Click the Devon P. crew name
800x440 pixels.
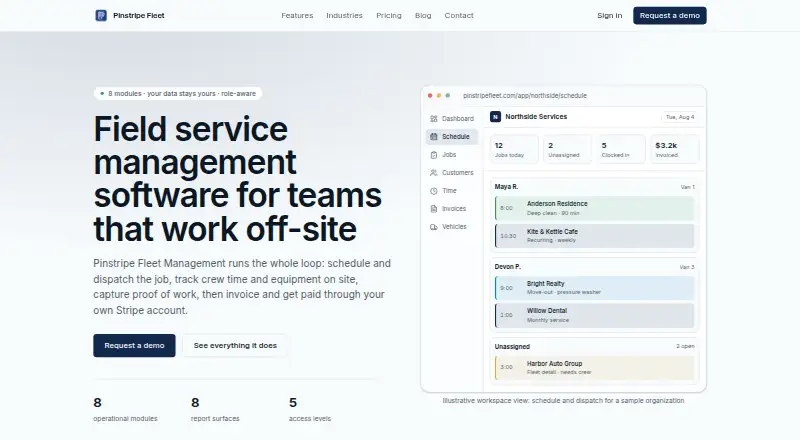pos(508,266)
